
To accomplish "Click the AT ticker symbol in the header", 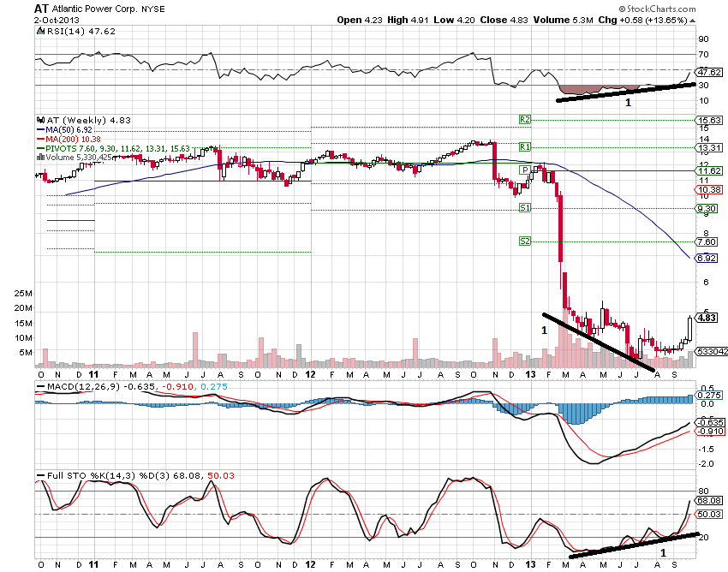I will (x=41, y=9).
